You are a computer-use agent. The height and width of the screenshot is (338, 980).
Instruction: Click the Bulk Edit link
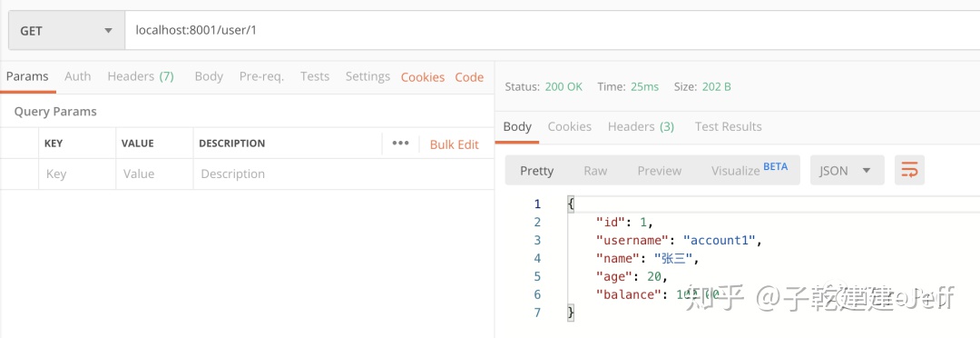pos(455,144)
